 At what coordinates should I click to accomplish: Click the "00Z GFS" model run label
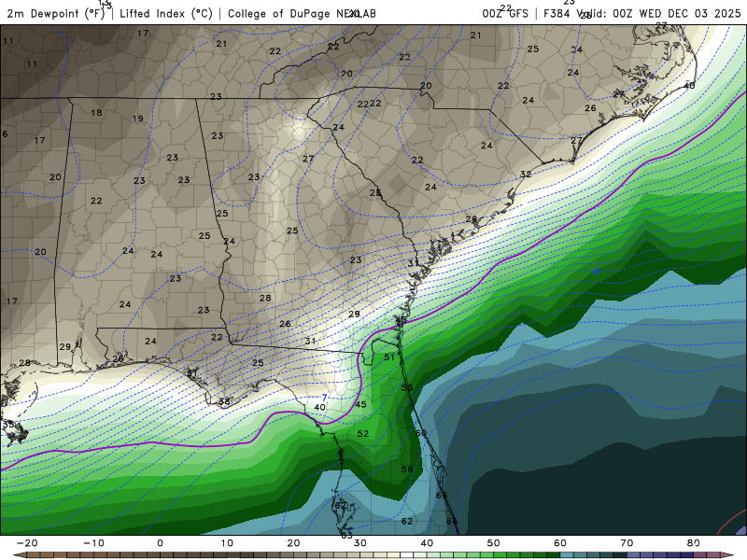[505, 14]
